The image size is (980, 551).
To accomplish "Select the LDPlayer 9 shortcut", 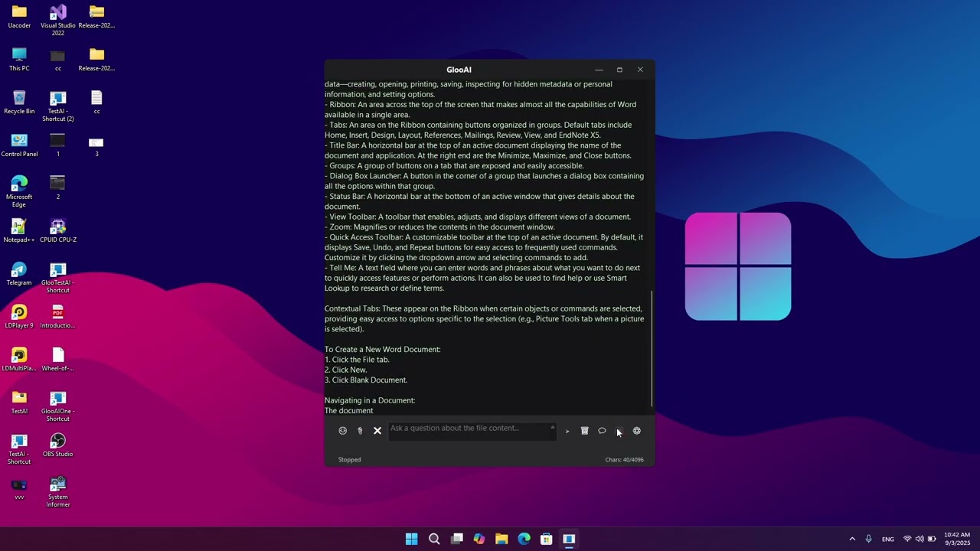I will [19, 317].
